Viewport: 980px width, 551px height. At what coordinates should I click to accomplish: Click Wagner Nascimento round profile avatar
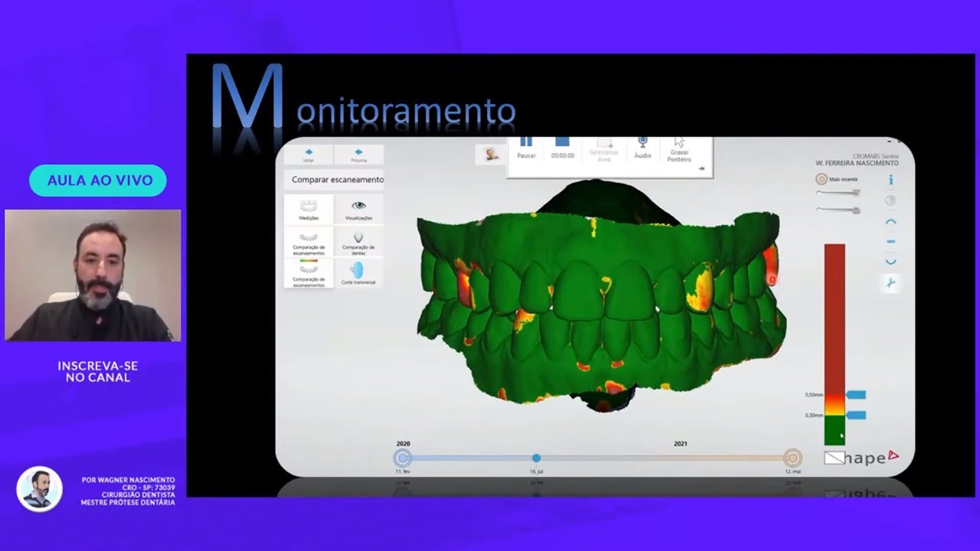pos(39,489)
